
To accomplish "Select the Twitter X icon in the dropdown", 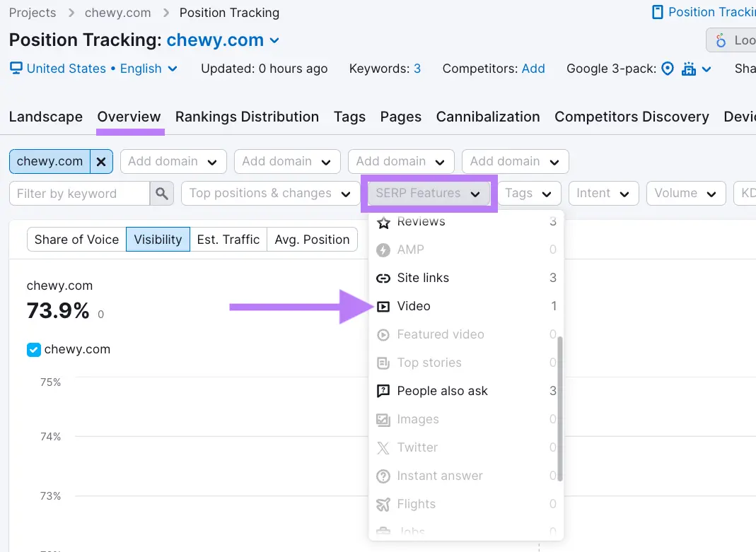I will [383, 447].
